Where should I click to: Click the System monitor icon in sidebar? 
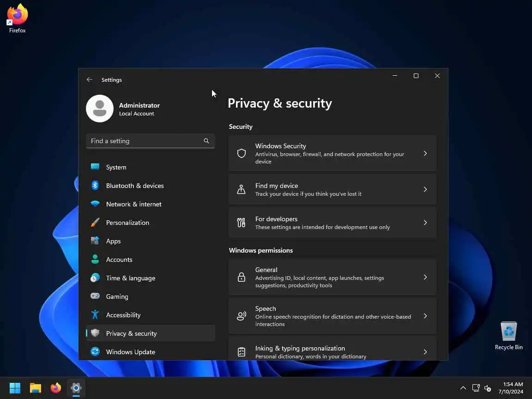click(95, 167)
